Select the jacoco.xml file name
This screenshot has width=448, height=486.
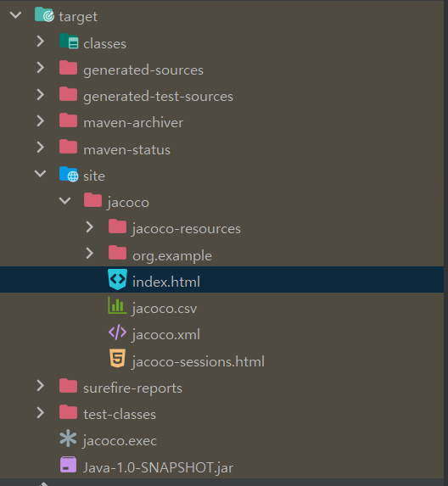[165, 335]
